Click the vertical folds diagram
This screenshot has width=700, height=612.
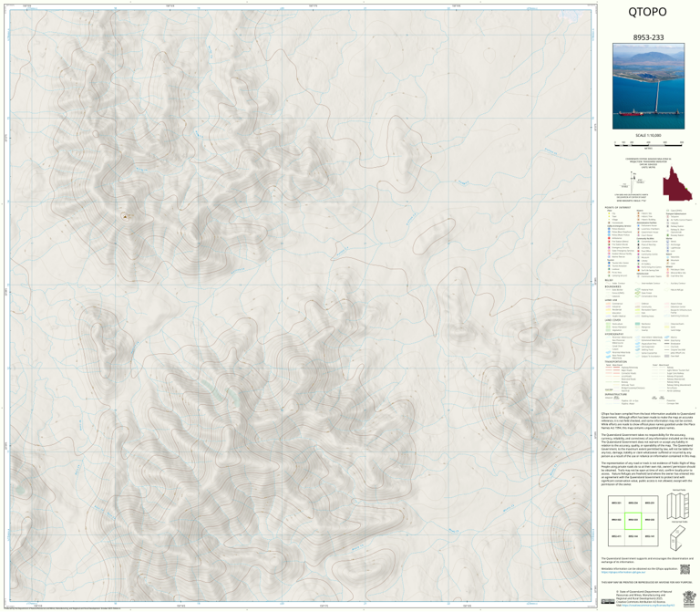[x=678, y=505]
